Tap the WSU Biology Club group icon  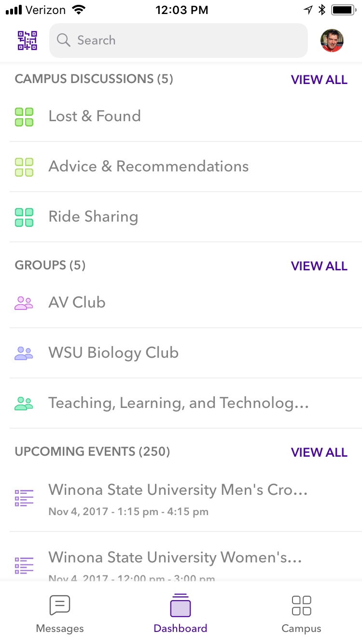click(24, 353)
